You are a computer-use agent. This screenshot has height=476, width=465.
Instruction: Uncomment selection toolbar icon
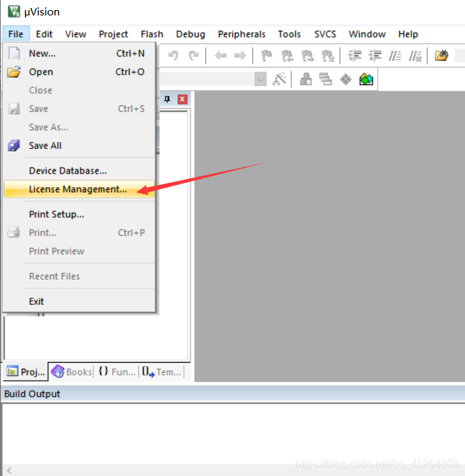[415, 56]
